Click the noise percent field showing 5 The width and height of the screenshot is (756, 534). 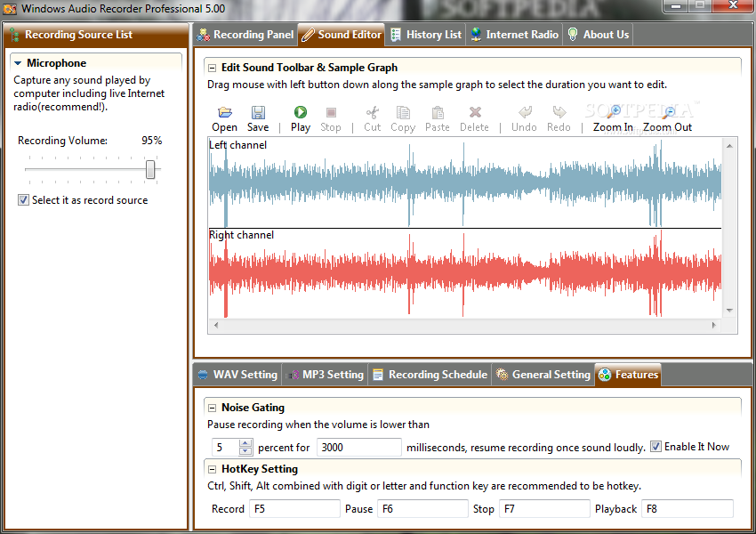[225, 447]
